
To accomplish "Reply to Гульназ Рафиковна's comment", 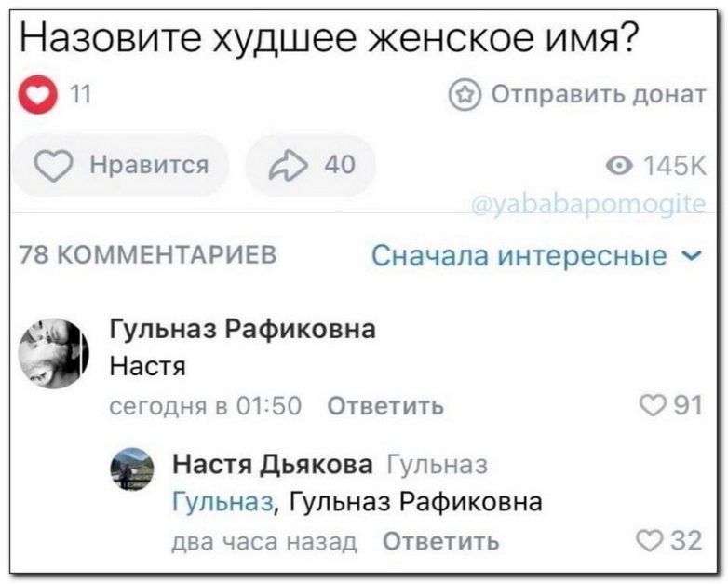I will click(x=386, y=406).
